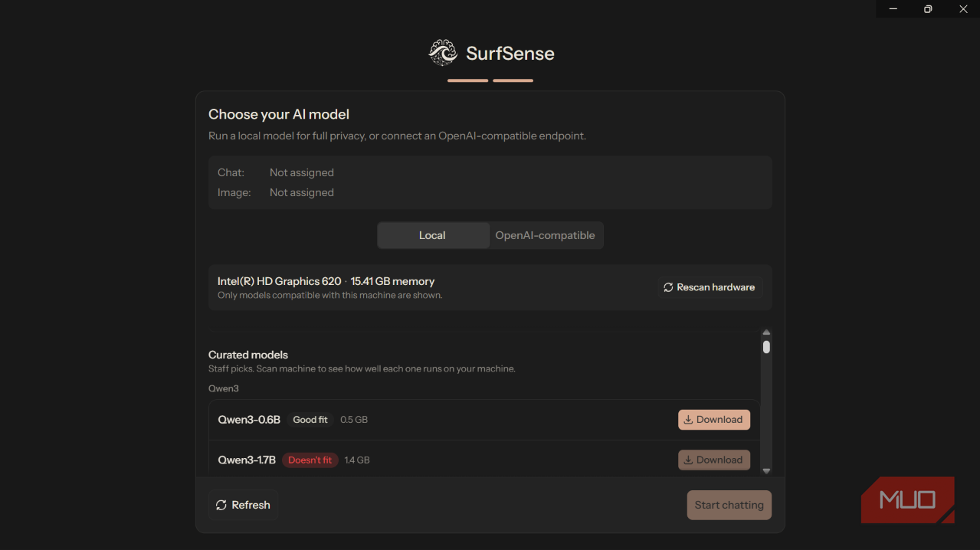Screen dimensions: 980x550
Task: Click the scrollbar up arrow in models list
Action: [766, 332]
